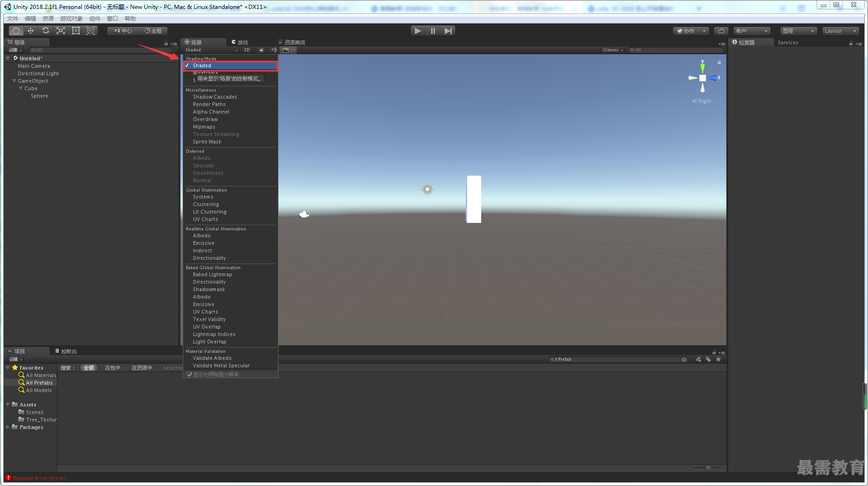Select the Rotate tool
The width and height of the screenshot is (868, 486).
click(46, 31)
